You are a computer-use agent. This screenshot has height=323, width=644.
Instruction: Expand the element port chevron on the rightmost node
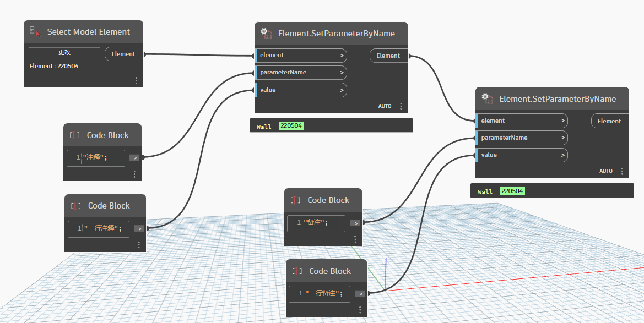[x=562, y=121]
